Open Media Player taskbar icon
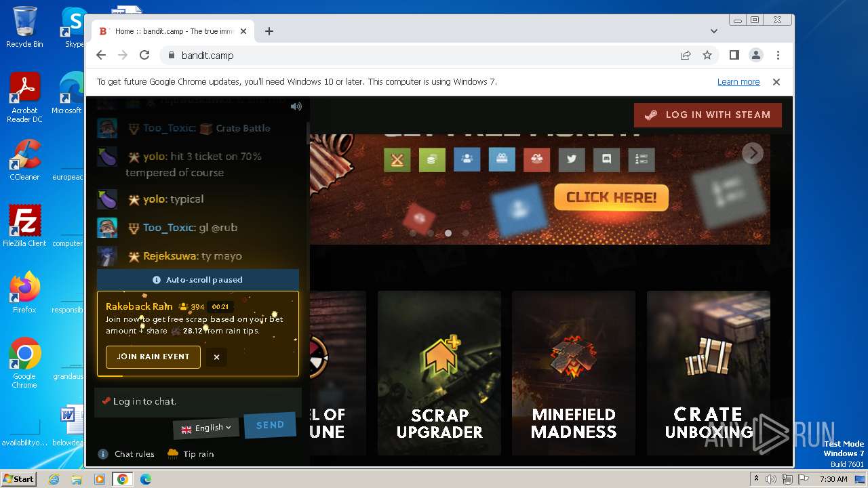 100,479
